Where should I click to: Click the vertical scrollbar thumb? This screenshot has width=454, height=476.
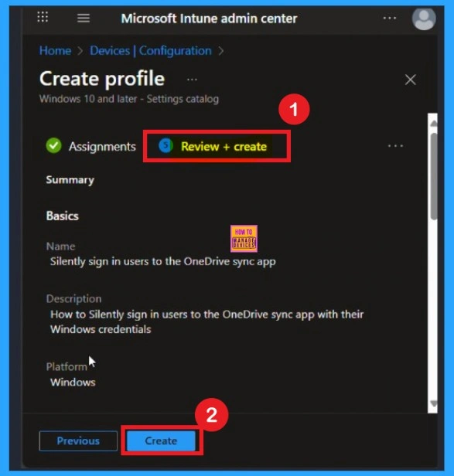(434, 176)
